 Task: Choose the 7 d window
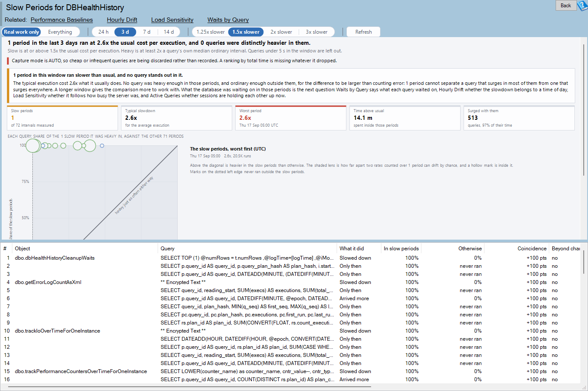coord(147,32)
